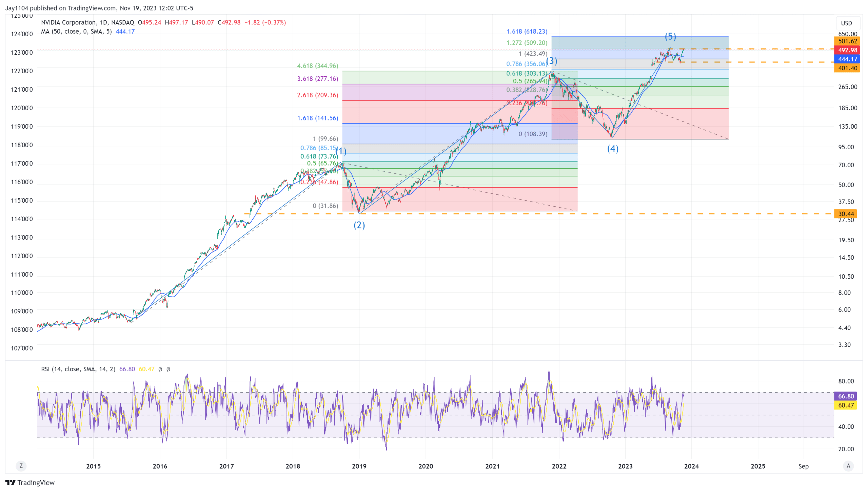Click the TradingView logo in the footer
Viewport: 868px width, 492px height.
[x=30, y=482]
